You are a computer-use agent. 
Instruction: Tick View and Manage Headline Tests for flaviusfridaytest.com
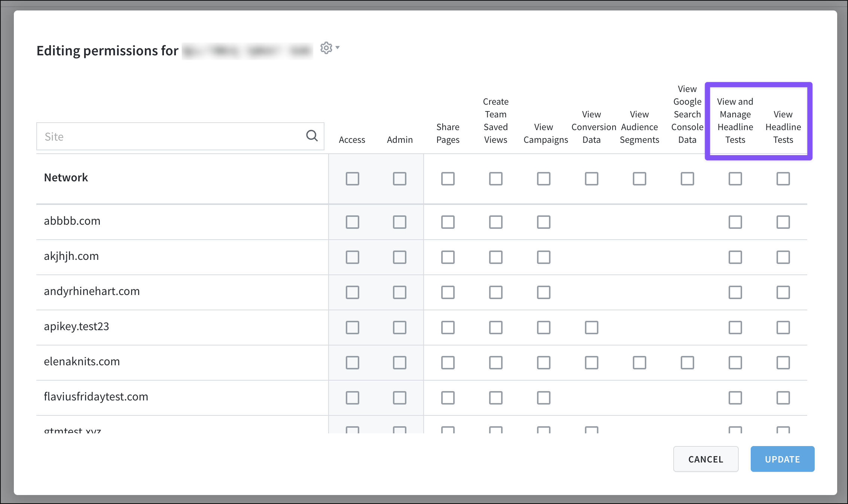tap(735, 398)
